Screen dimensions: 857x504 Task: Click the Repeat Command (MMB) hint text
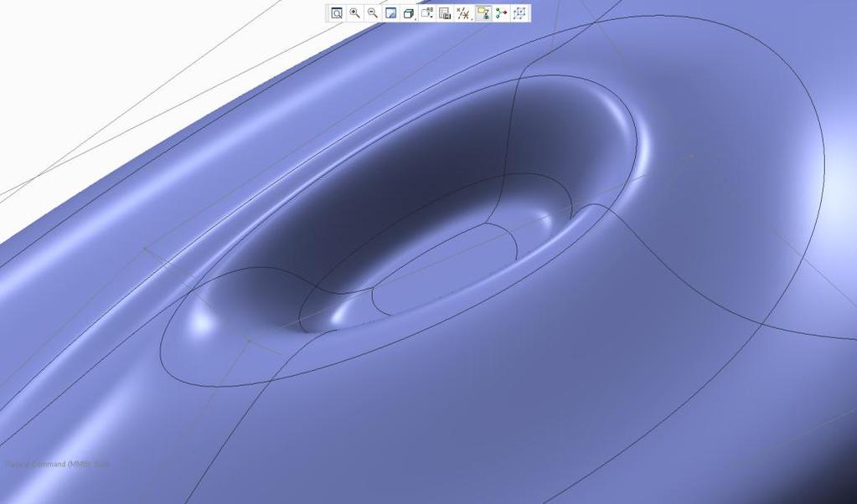[57, 464]
